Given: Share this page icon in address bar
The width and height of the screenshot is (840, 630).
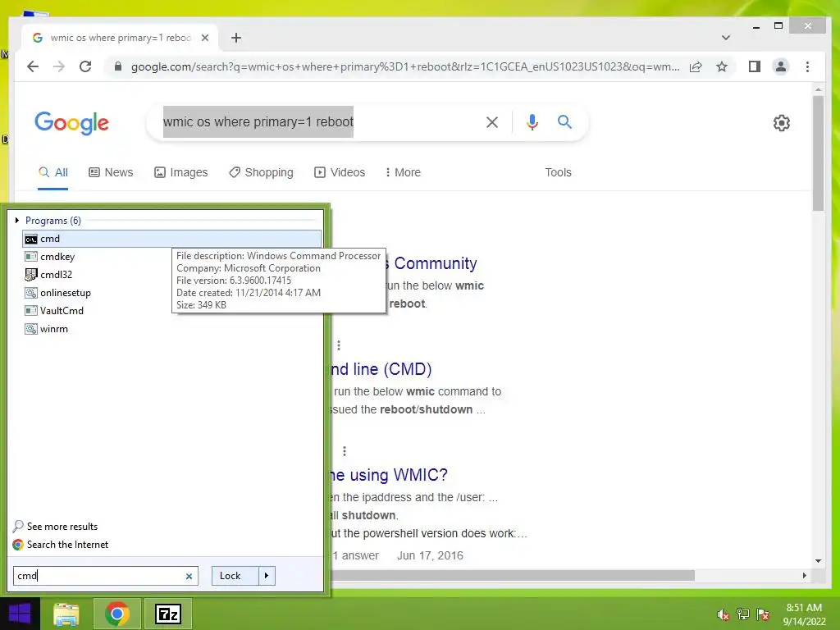Looking at the screenshot, I should pos(696,67).
